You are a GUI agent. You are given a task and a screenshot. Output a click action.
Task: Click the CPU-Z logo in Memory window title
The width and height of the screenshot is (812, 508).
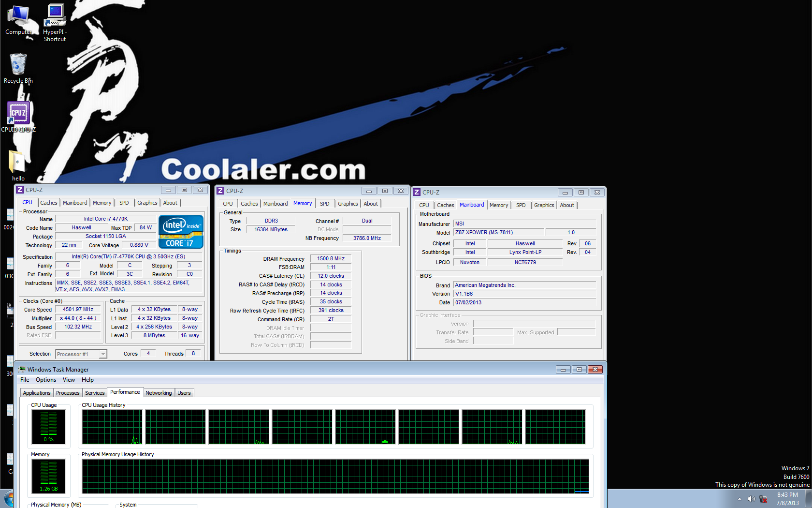tap(220, 191)
